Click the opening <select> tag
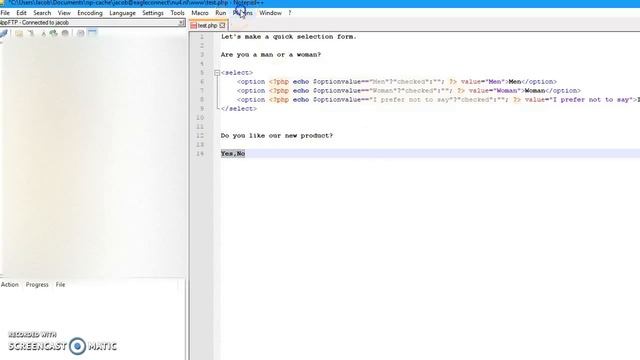Screen dimensions: 640x360 click(237, 73)
